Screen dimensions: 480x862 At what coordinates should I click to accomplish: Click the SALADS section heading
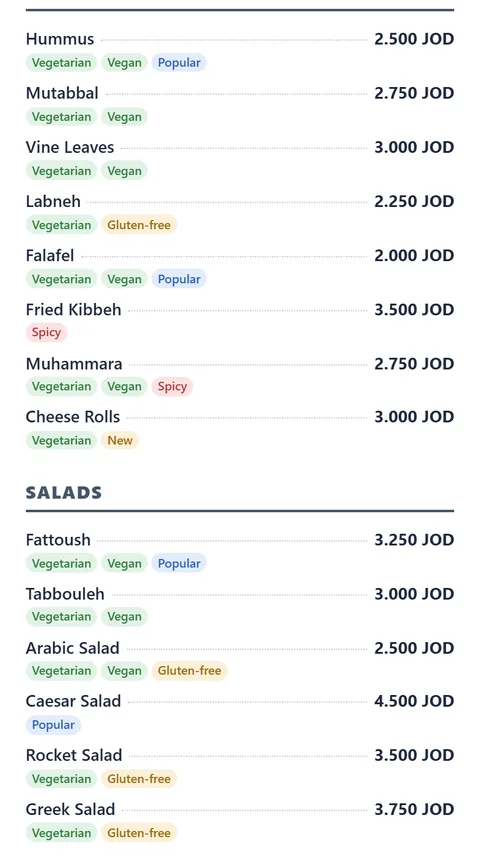point(64,493)
